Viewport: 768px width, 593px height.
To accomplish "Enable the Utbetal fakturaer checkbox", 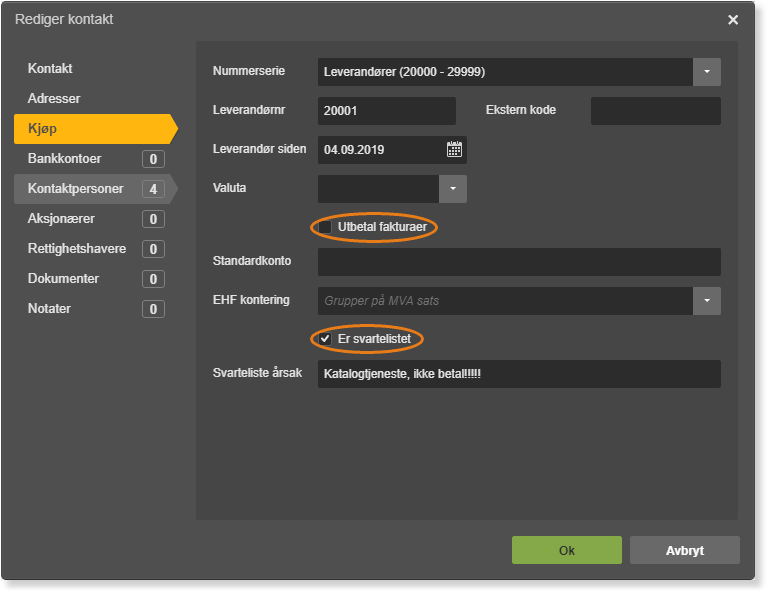I will click(325, 227).
